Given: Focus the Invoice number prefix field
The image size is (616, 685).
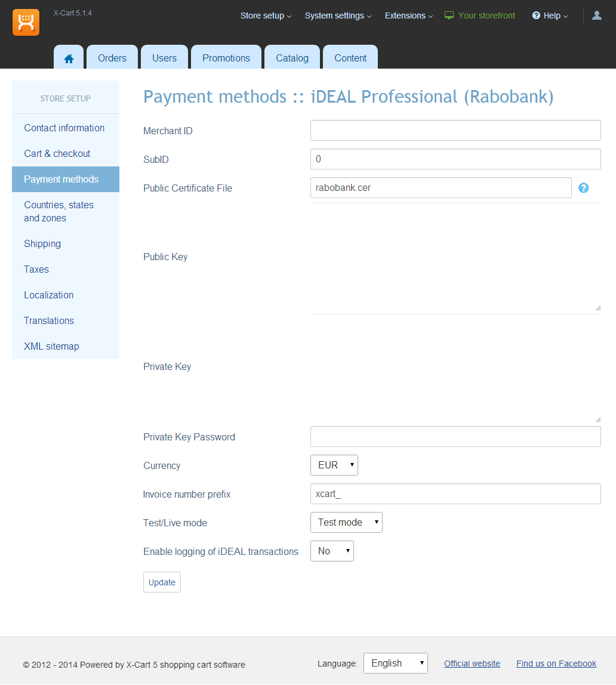Looking at the screenshot, I should pos(455,494).
